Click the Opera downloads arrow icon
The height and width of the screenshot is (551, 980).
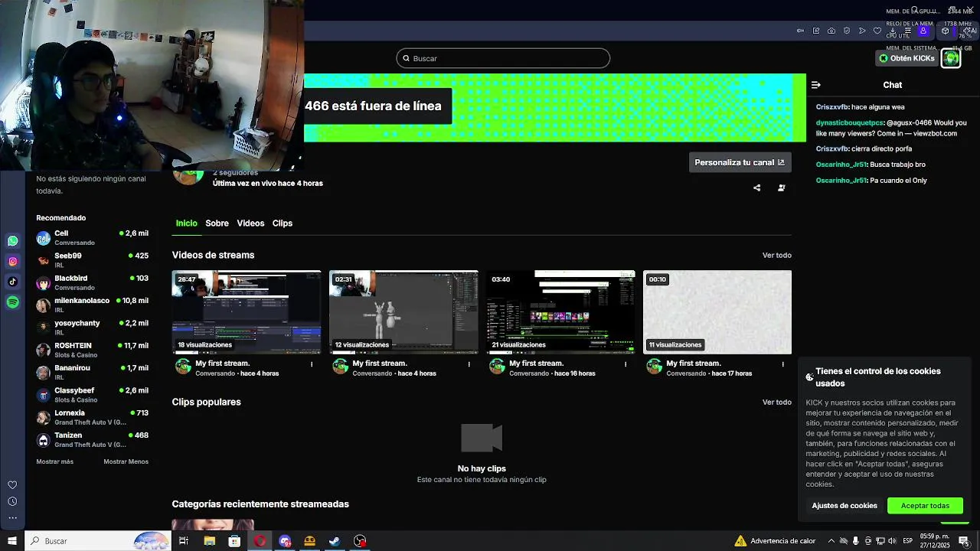893,31
